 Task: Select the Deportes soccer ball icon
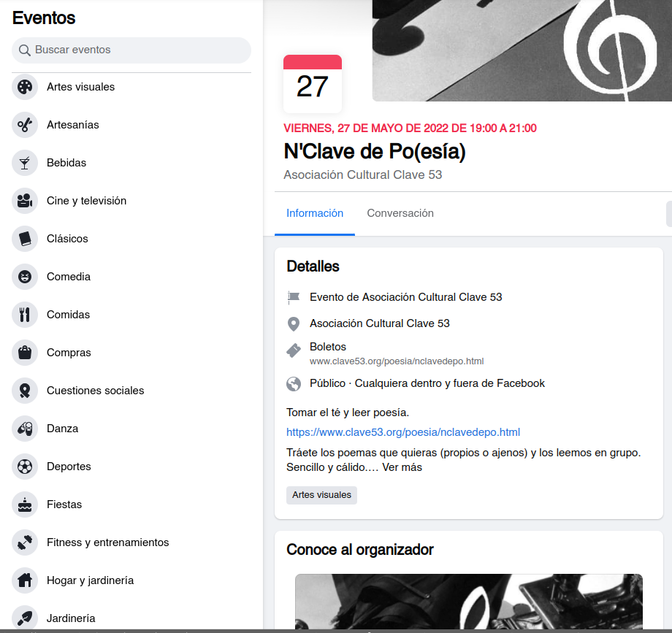click(x=25, y=467)
